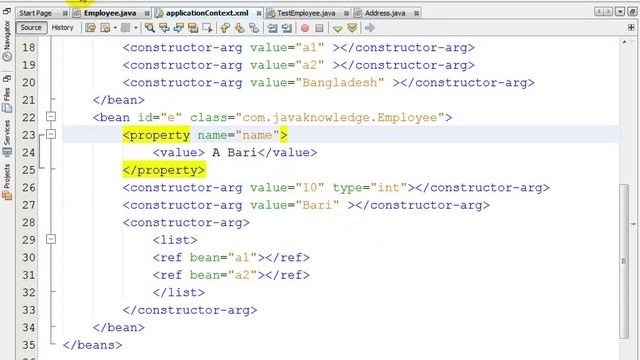Screen dimensions: 640x360
Task: Click the highlighted </property> closing tag
Action: 164,170
